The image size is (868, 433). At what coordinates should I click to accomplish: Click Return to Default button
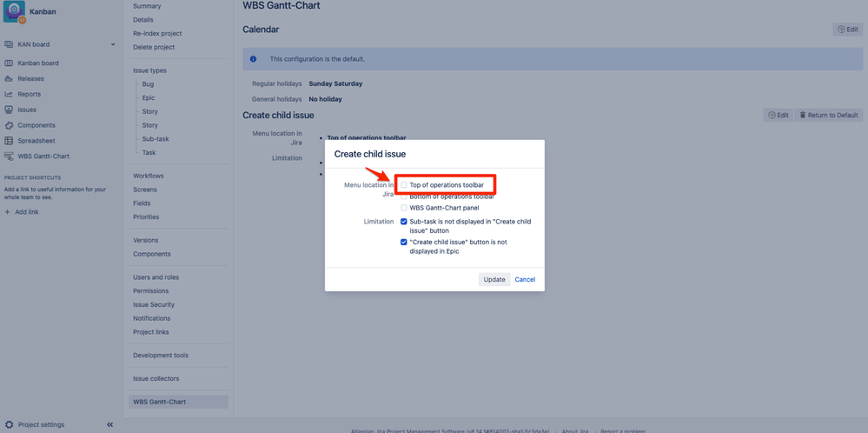click(829, 115)
